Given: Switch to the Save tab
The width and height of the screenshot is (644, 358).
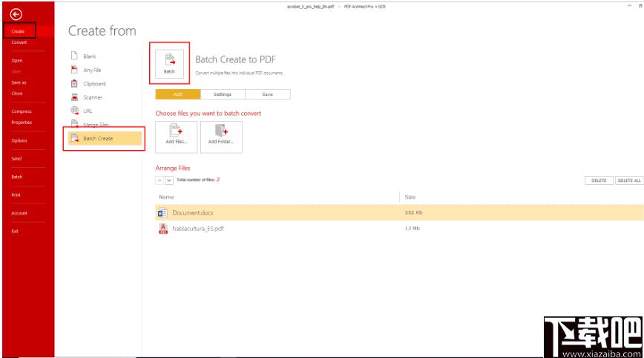Looking at the screenshot, I should (268, 94).
